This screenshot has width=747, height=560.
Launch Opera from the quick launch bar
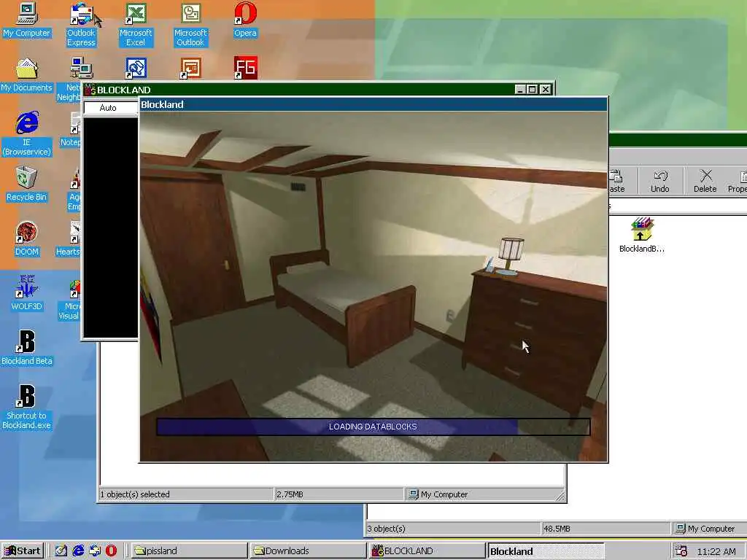click(x=111, y=551)
